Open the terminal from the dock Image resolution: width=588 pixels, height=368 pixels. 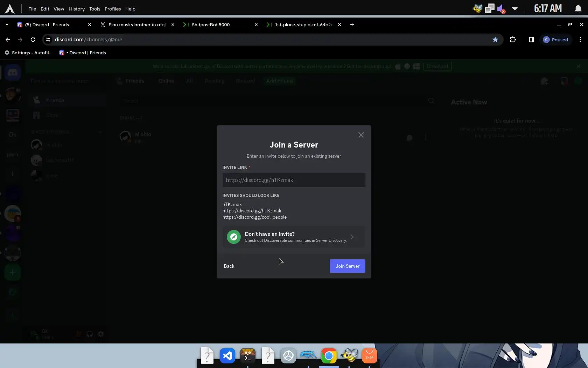point(248,356)
